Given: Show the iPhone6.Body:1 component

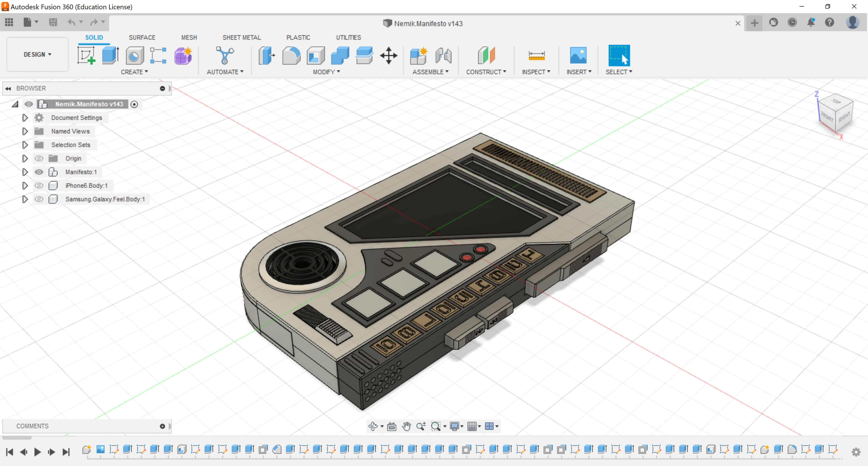Looking at the screenshot, I should (39, 185).
